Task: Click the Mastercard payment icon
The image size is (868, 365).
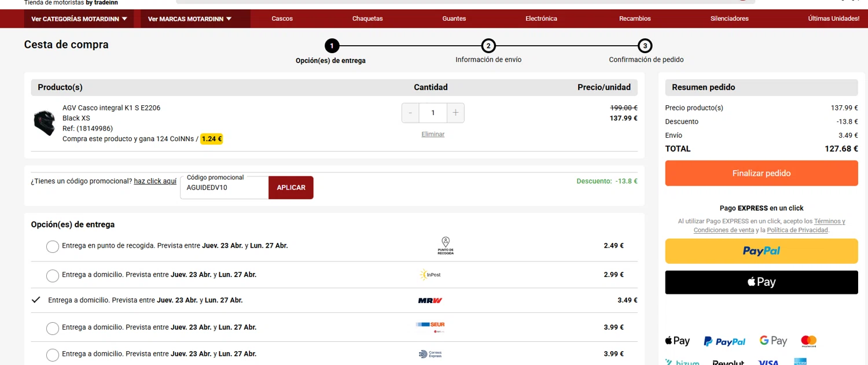Action: [x=808, y=341]
